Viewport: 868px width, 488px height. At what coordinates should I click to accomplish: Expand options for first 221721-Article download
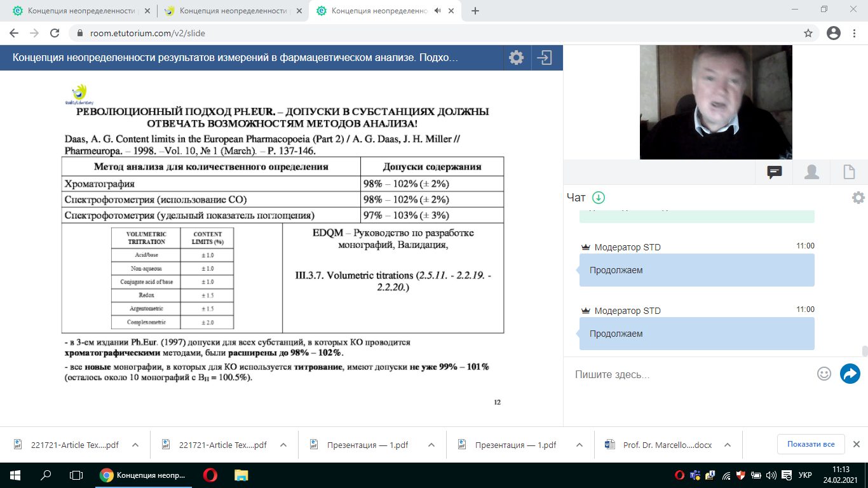(135, 445)
